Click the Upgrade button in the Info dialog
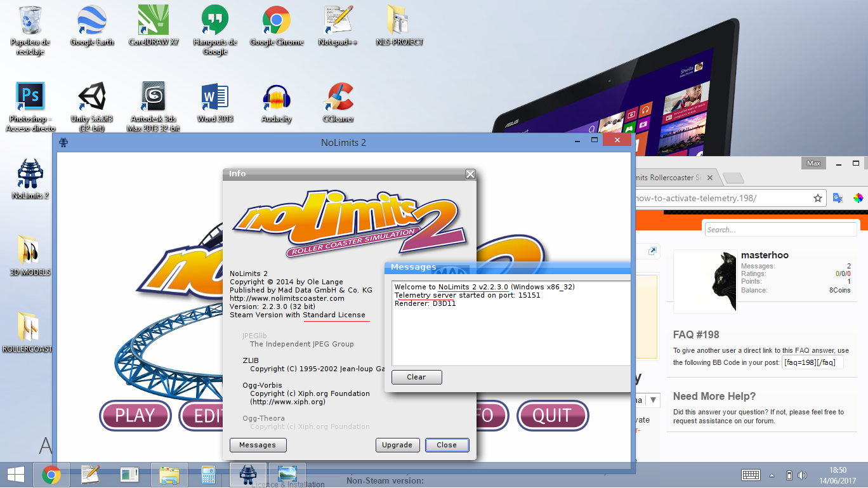868x488 pixels. [397, 445]
